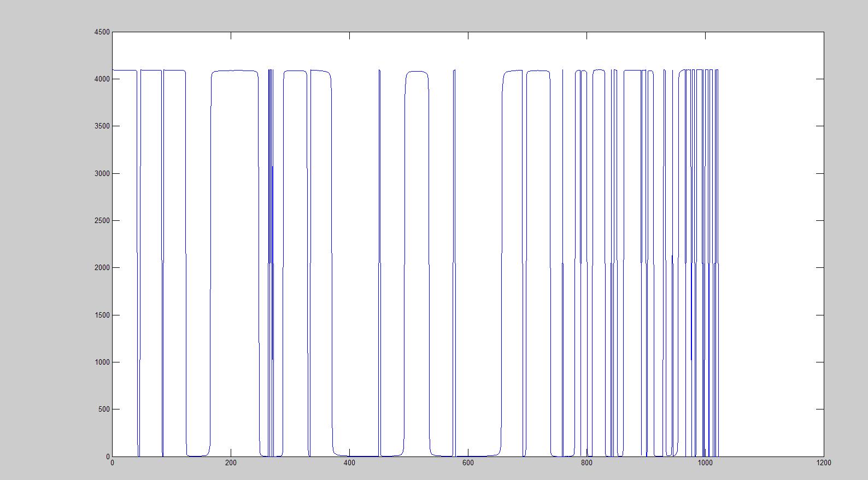The height and width of the screenshot is (480, 868).
Task: Select the 1200 tick label on the horizontal axis
Action: pos(824,463)
